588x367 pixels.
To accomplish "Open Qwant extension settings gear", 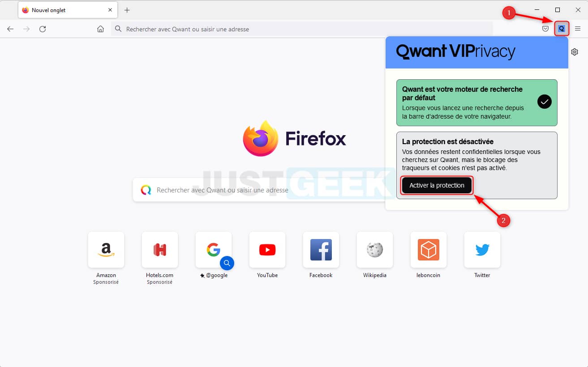I will [575, 52].
